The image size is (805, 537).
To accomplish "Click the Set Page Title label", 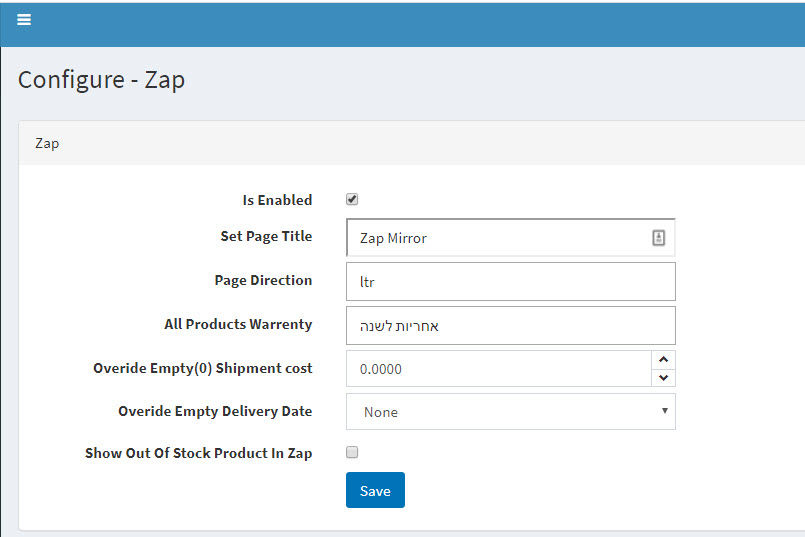I will pos(266,237).
